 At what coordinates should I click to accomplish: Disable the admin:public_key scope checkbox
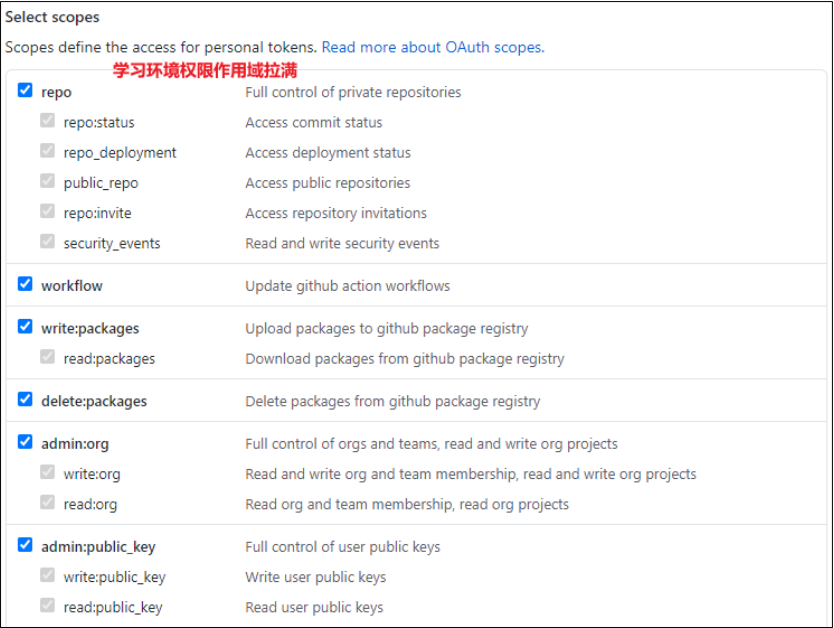pos(25,546)
